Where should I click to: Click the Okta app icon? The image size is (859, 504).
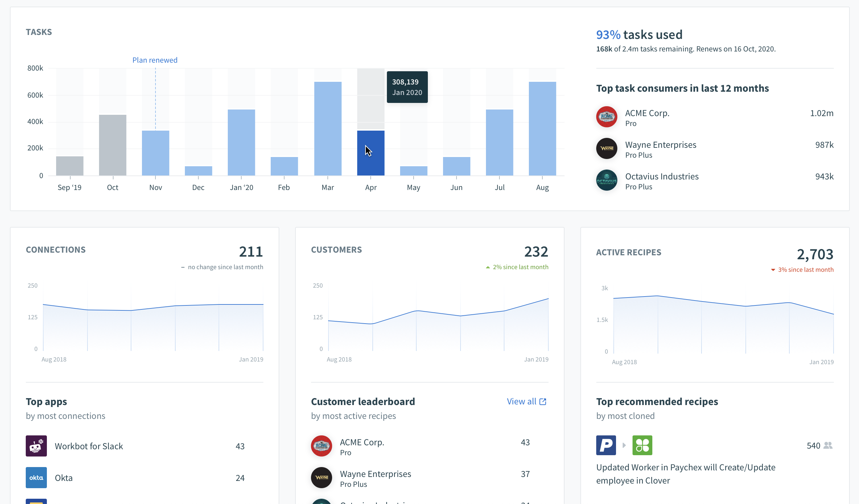[36, 477]
